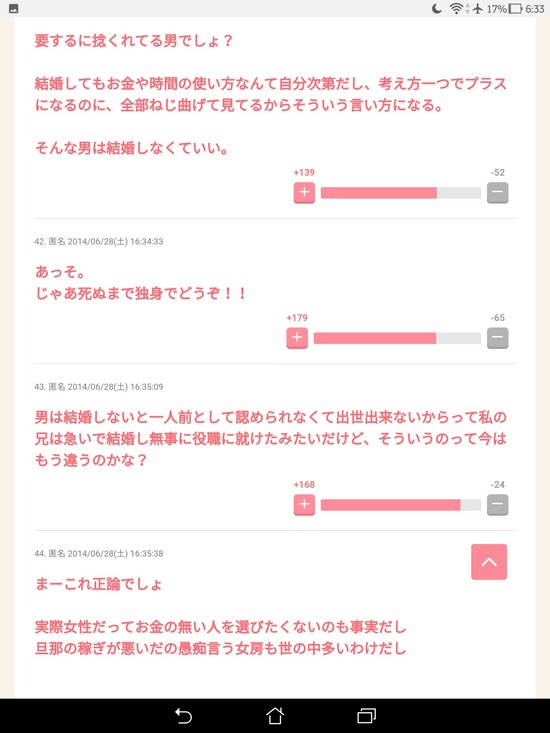Tap the Wi-Fi icon in status bar
The width and height of the screenshot is (550, 733).
coord(456,9)
